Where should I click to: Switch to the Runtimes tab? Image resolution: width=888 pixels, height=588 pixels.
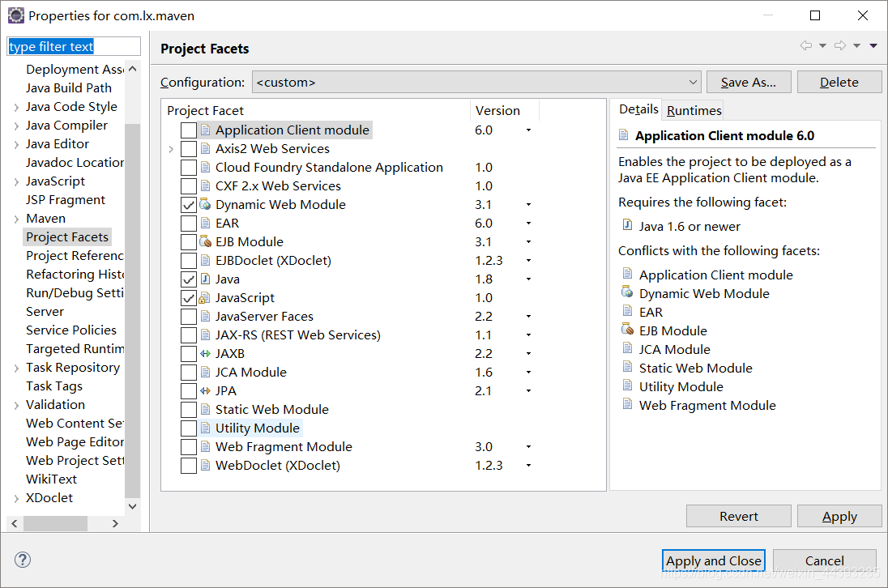pos(694,110)
